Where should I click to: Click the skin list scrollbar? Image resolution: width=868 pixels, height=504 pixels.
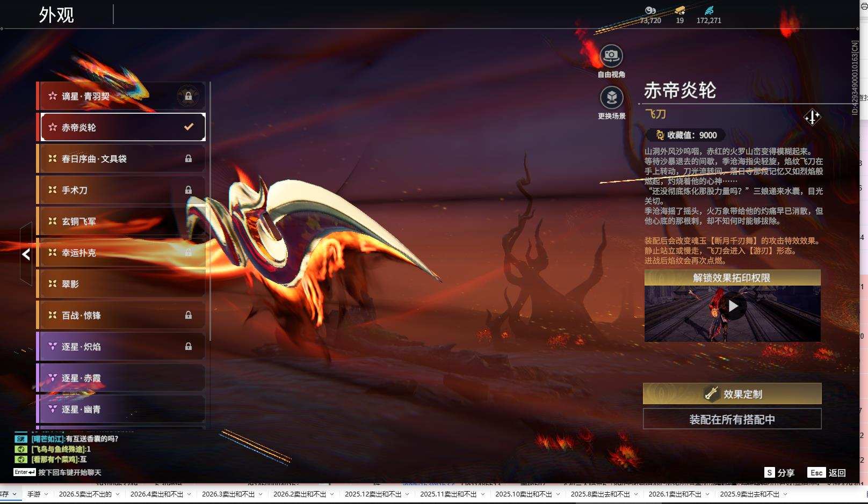[x=210, y=210]
